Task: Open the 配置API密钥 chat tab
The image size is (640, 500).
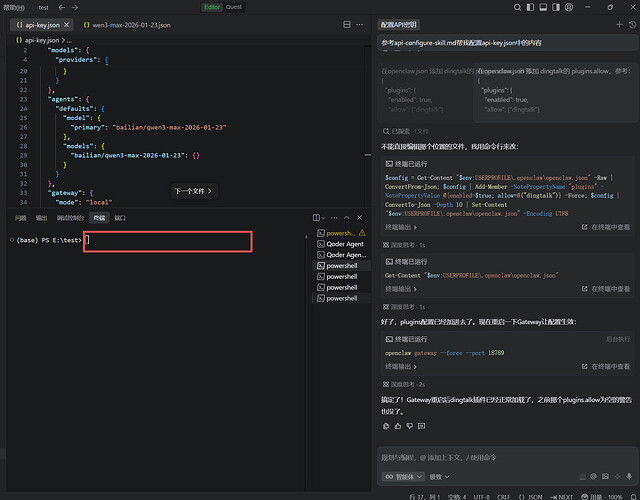Action: [398, 25]
